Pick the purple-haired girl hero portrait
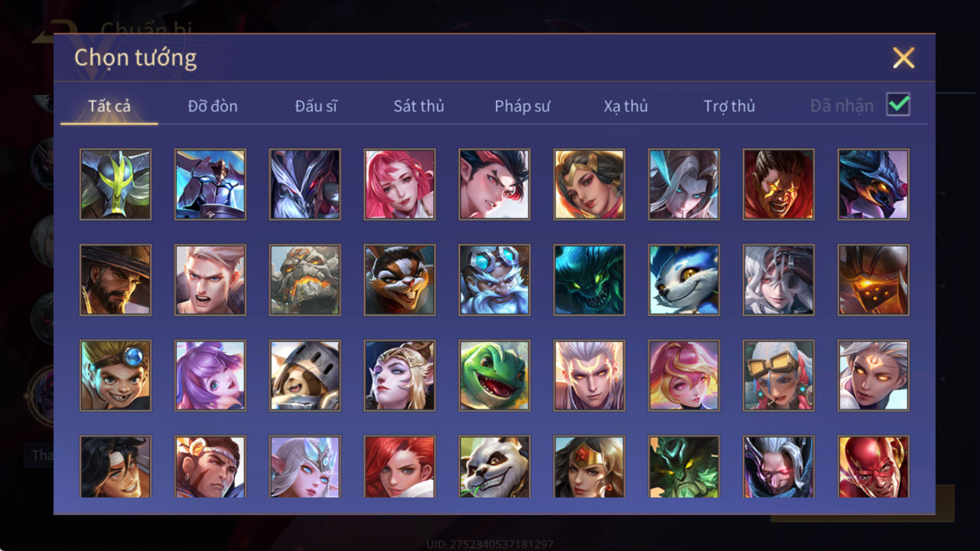 point(210,375)
